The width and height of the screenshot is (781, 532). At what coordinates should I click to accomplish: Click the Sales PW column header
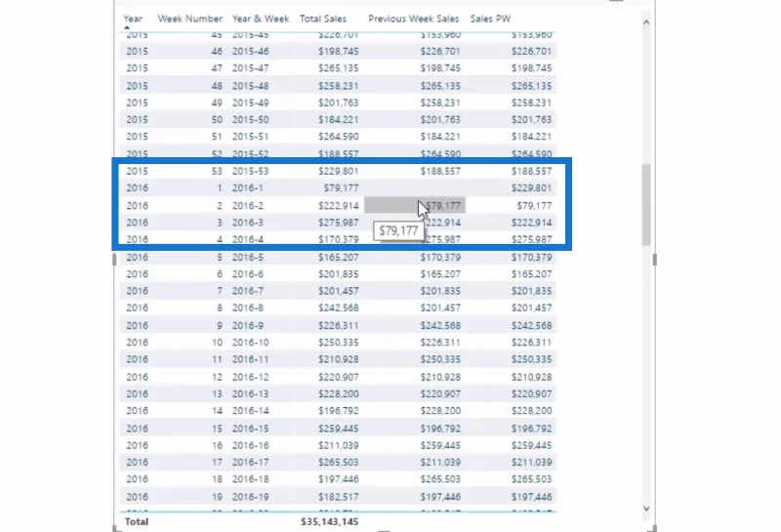(x=491, y=19)
